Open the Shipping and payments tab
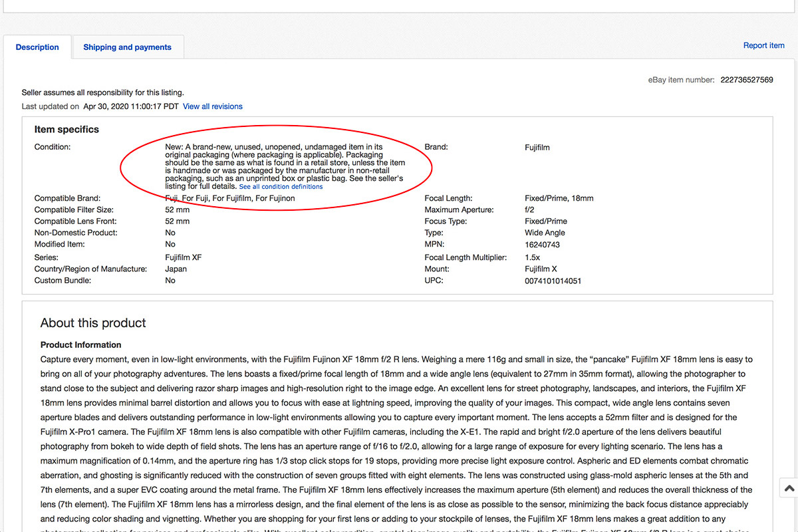 tap(127, 47)
